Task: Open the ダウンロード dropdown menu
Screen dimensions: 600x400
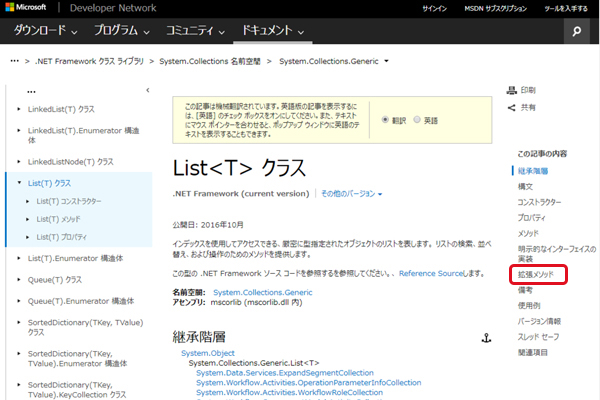Action: pyautogui.click(x=46, y=30)
